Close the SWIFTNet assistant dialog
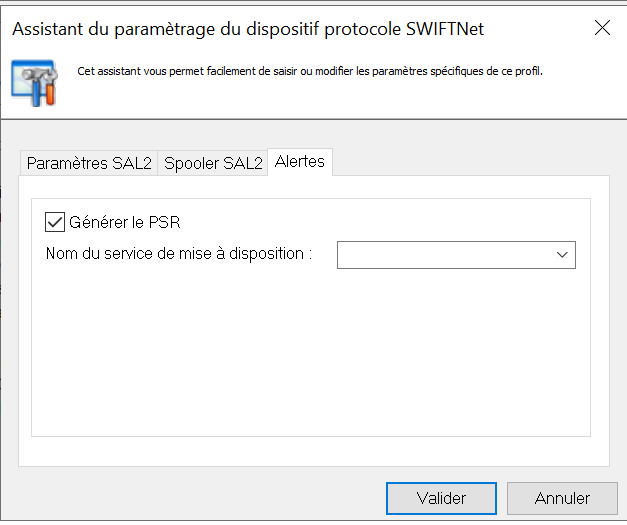The image size is (627, 525). tap(602, 28)
